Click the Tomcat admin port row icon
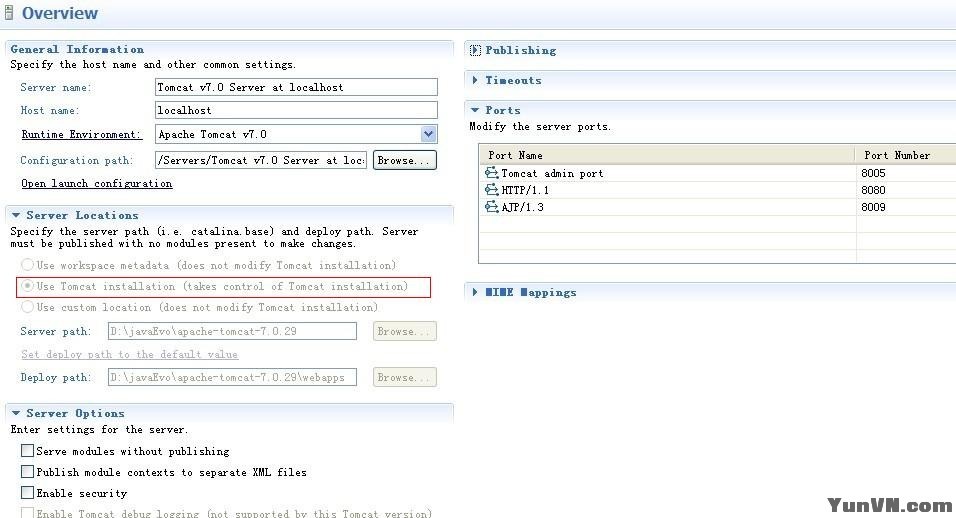 point(491,173)
